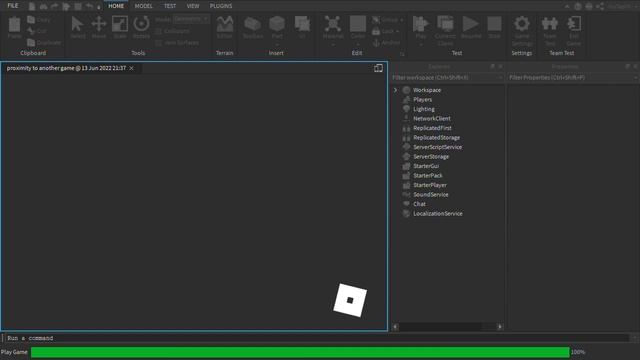The width and height of the screenshot is (640, 360).
Task: Click the UI insert icon
Action: click(x=302, y=24)
